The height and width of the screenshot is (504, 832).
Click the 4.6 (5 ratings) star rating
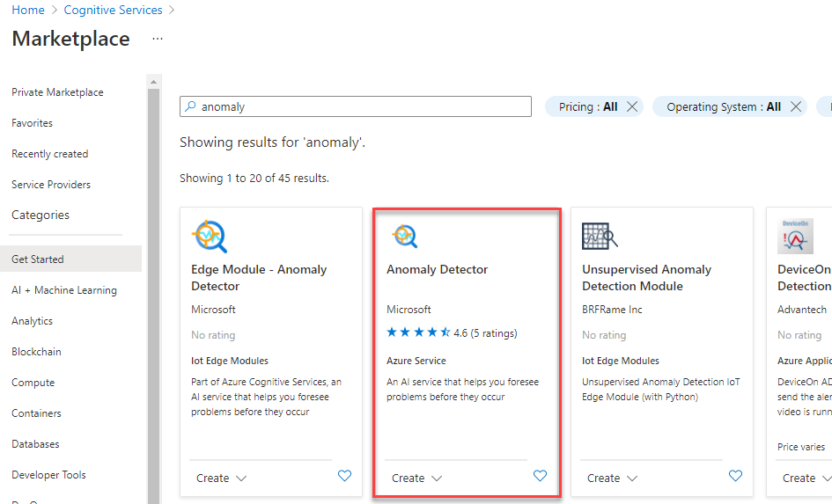point(452,332)
